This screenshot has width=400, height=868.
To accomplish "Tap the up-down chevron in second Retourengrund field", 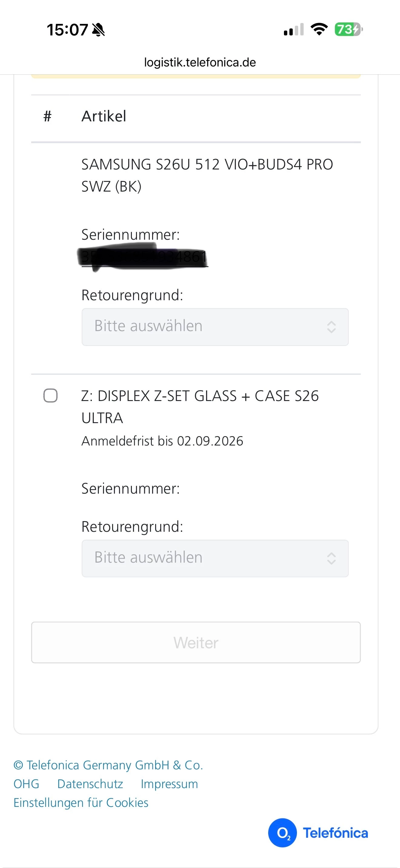I will [x=331, y=558].
